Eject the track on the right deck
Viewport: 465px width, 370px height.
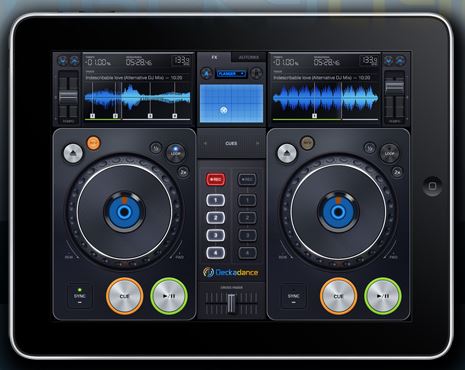click(287, 153)
